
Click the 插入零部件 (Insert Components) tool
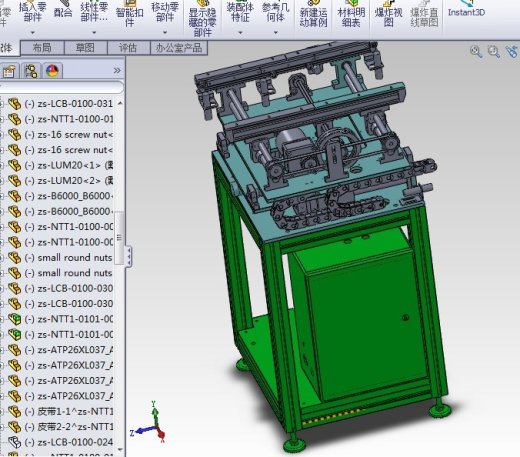point(33,12)
